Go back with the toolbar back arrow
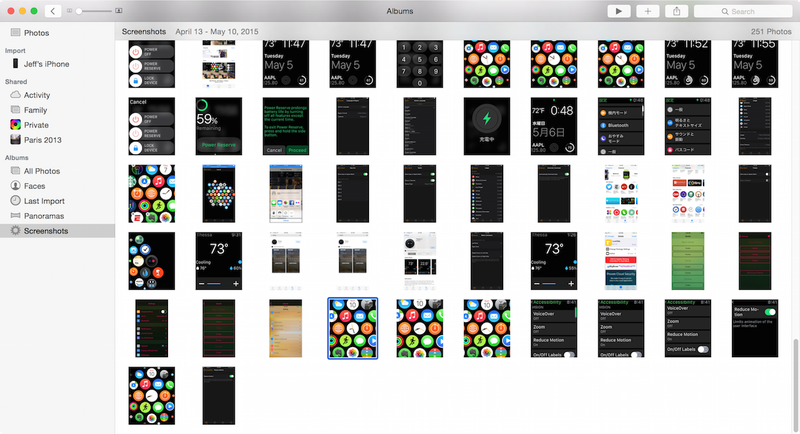800x434 pixels. [53, 11]
